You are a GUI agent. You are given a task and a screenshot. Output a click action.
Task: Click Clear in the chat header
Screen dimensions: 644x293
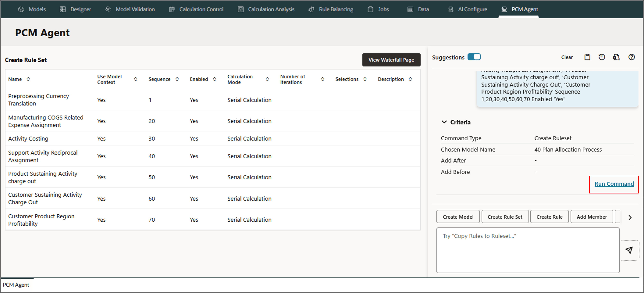tap(567, 57)
